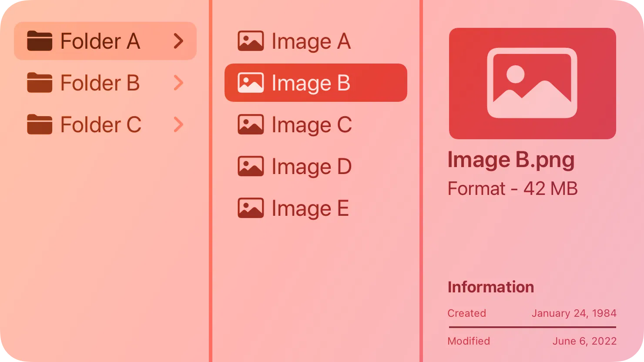Screen dimensions: 644x362
Task: Select Image E file label
Action: point(310,208)
